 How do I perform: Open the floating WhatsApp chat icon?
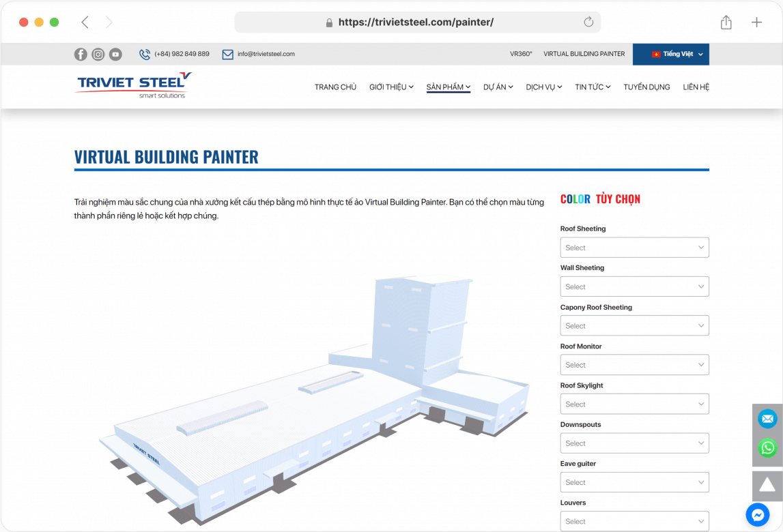(x=767, y=447)
